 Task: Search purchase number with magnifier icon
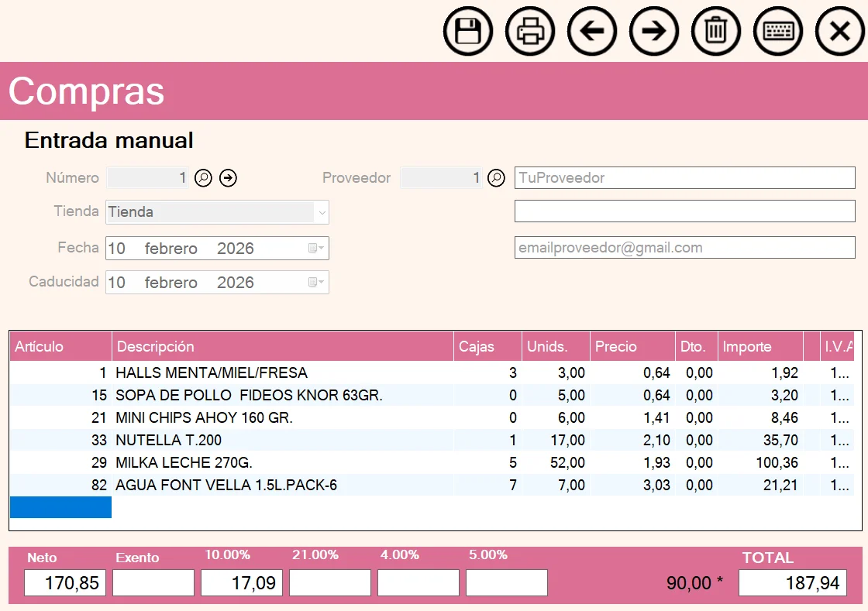pos(203,178)
